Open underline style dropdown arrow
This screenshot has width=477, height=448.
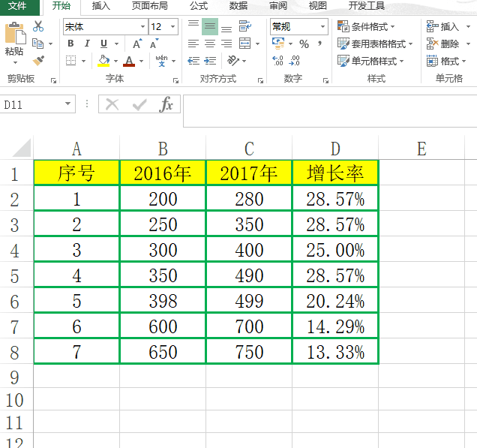(x=116, y=44)
